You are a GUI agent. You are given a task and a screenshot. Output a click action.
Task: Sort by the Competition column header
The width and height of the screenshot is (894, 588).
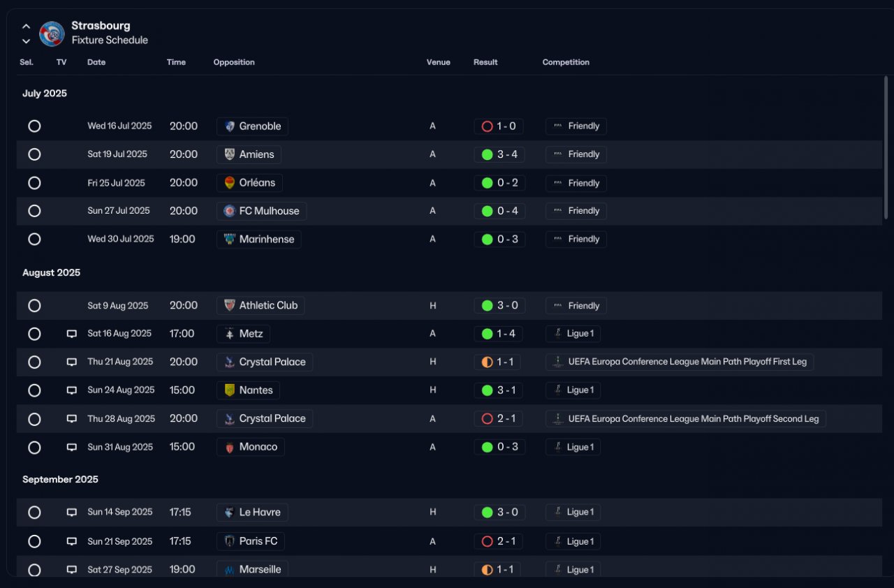(566, 62)
